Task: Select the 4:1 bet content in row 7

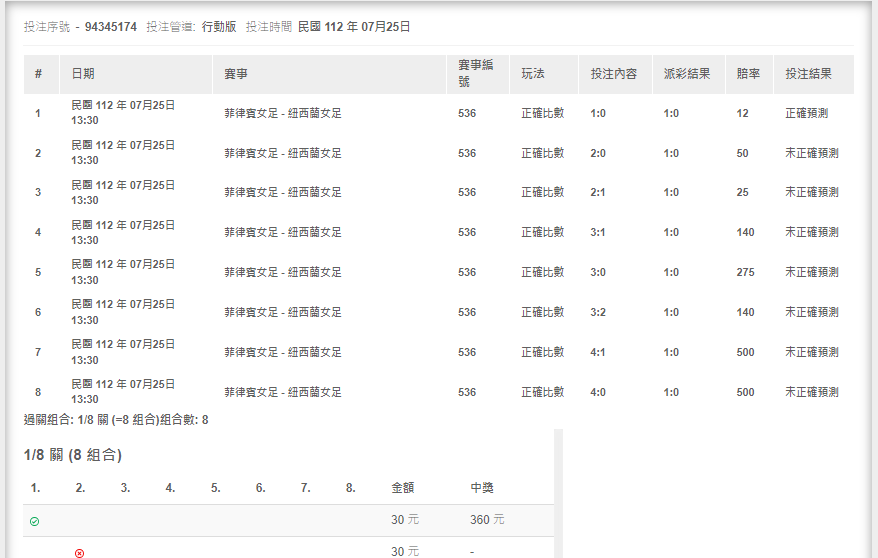Action: [598, 352]
